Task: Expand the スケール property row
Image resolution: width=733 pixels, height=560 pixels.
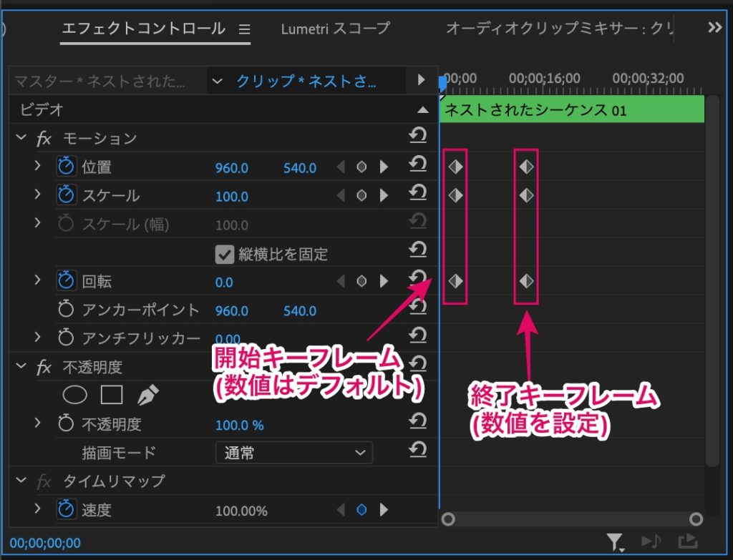Action: (37, 195)
